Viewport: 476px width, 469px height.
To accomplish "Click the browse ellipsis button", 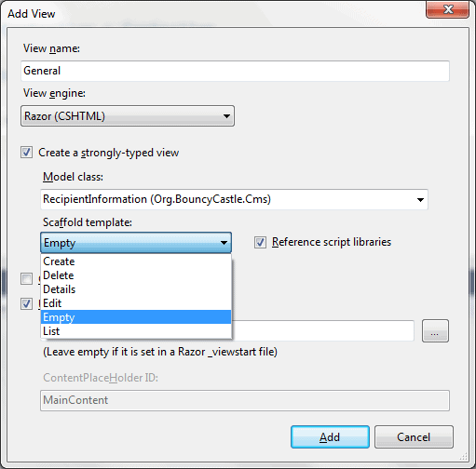I will click(435, 331).
